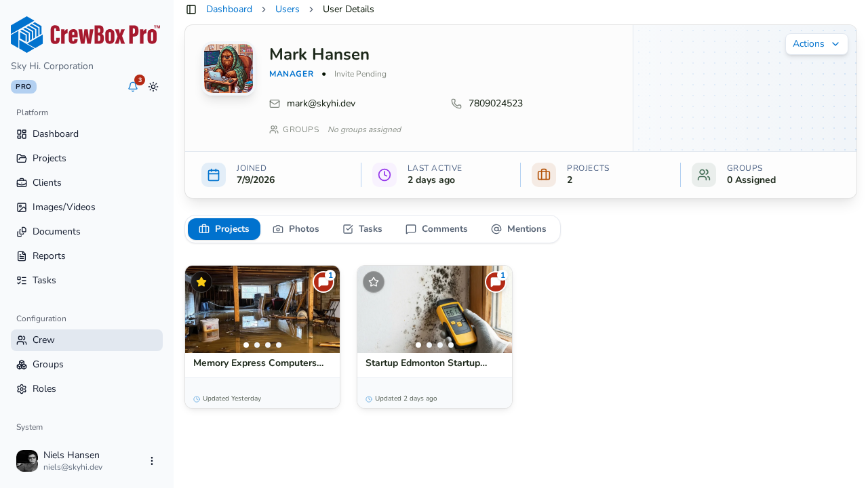The height and width of the screenshot is (488, 868).
Task: Open Reports in the sidebar
Action: pos(87,256)
